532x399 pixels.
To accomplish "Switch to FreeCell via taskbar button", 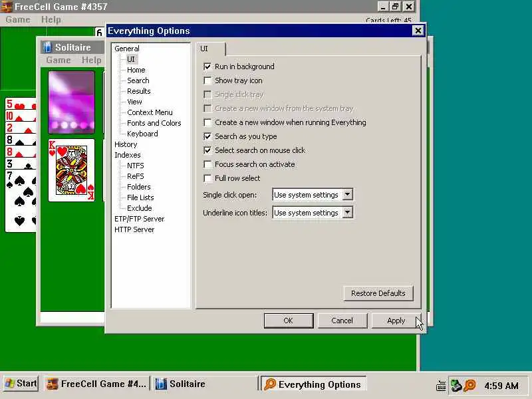I will (96, 384).
